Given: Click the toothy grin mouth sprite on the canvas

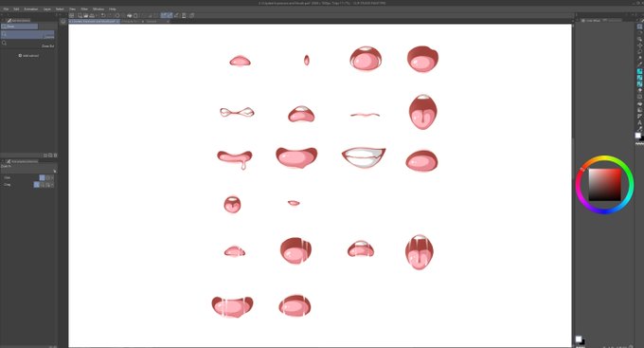Looking at the screenshot, I should 364,158.
